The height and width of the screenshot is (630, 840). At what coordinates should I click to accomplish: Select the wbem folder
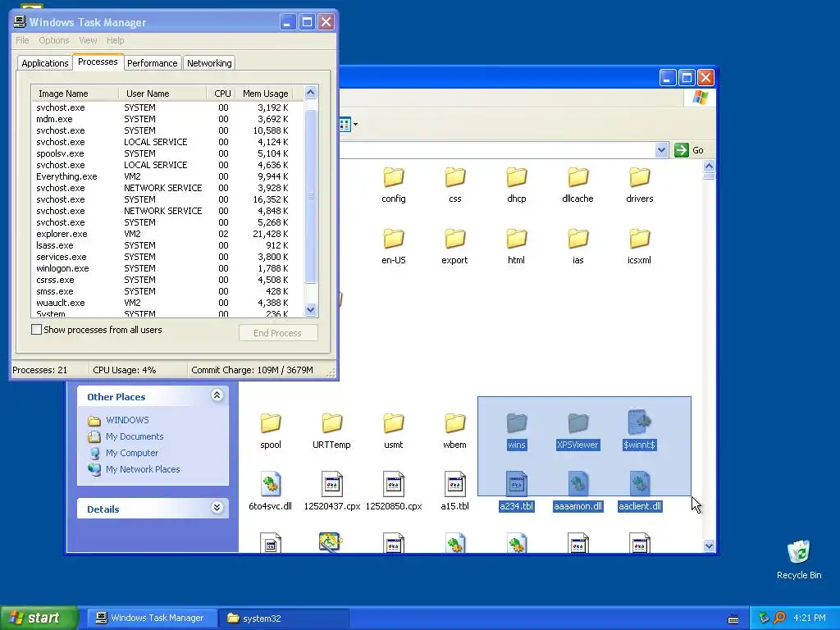click(454, 431)
